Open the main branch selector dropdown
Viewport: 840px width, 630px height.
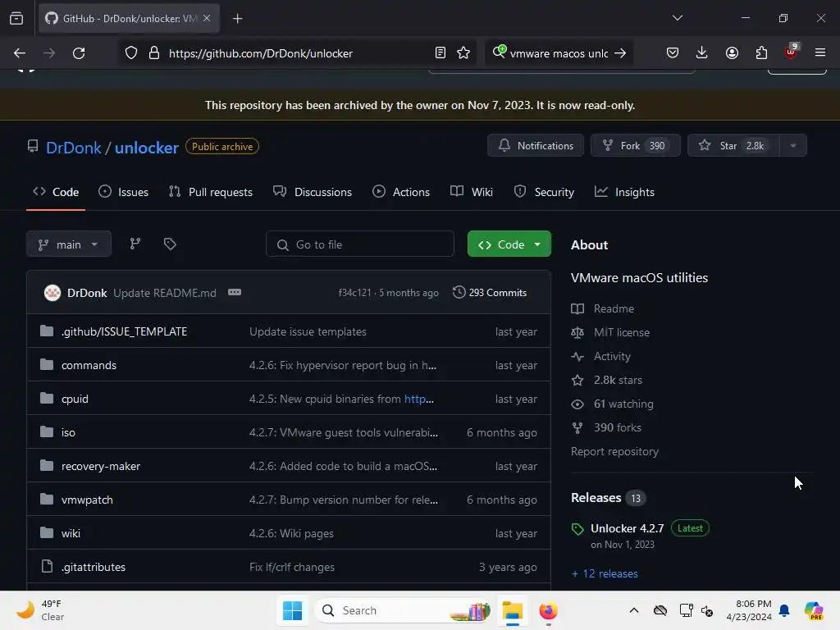tap(69, 244)
